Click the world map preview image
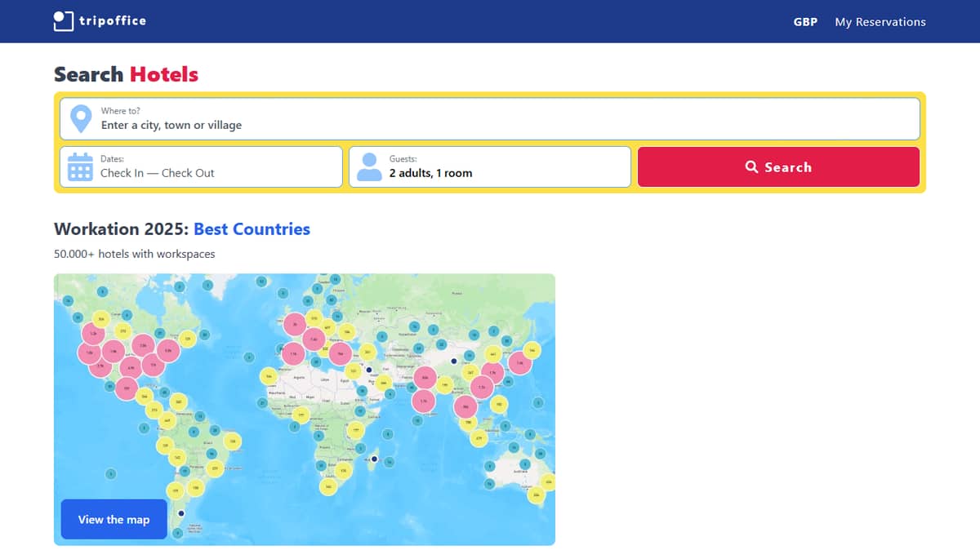This screenshot has height=550, width=980. (305, 409)
